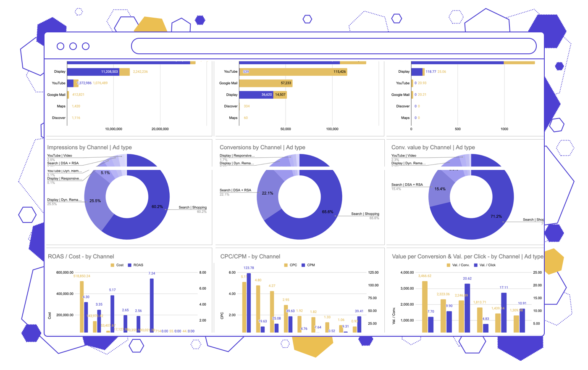Click the middle circle button in browser header
The width and height of the screenshot is (588, 370).
73,46
